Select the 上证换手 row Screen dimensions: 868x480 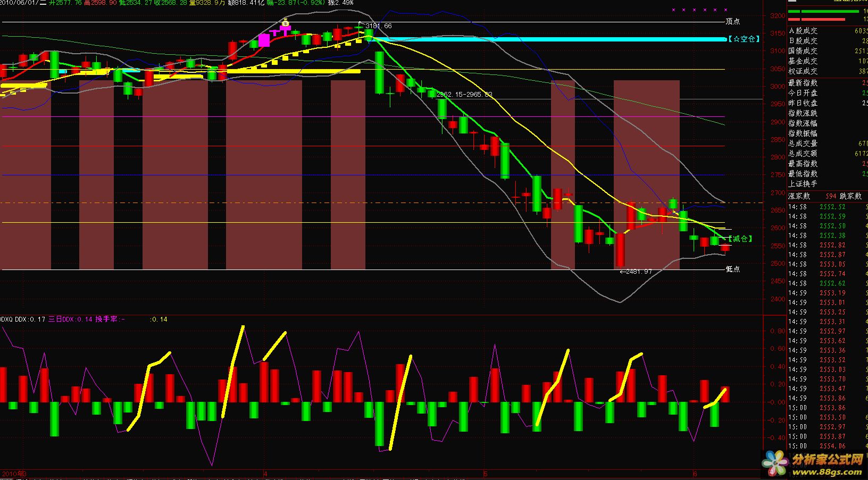[x=828, y=184]
